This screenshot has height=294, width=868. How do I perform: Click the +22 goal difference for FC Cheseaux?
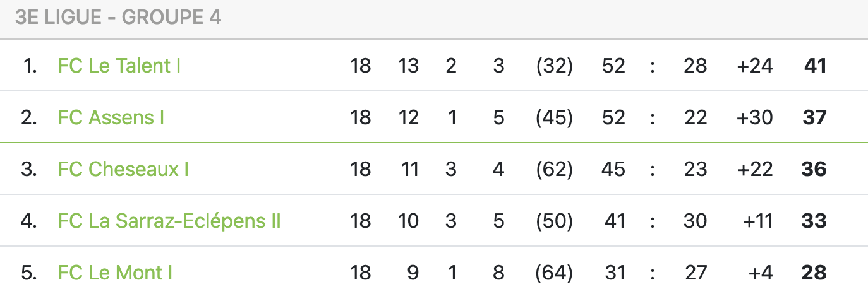(754, 169)
